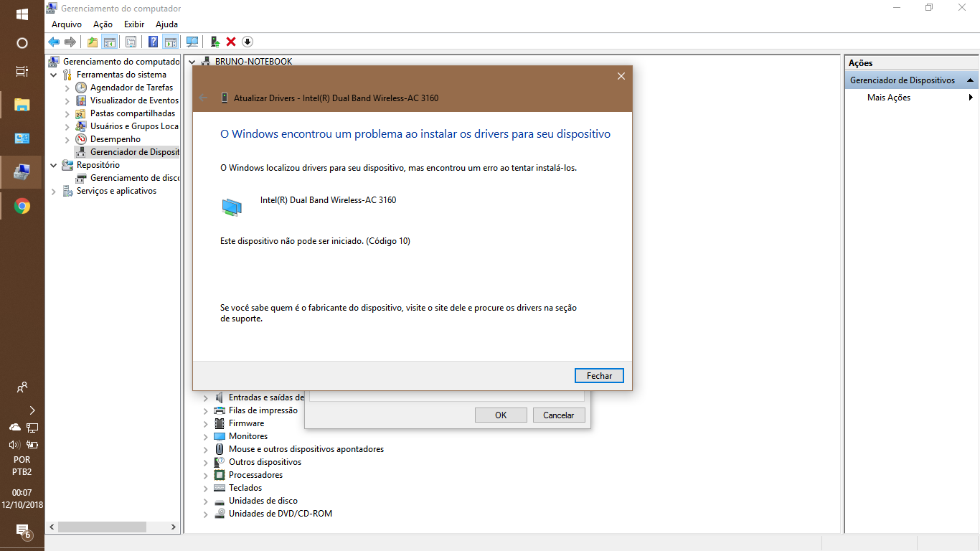
Task: Show hidden tray icons chevron on taskbar
Action: pos(32,410)
